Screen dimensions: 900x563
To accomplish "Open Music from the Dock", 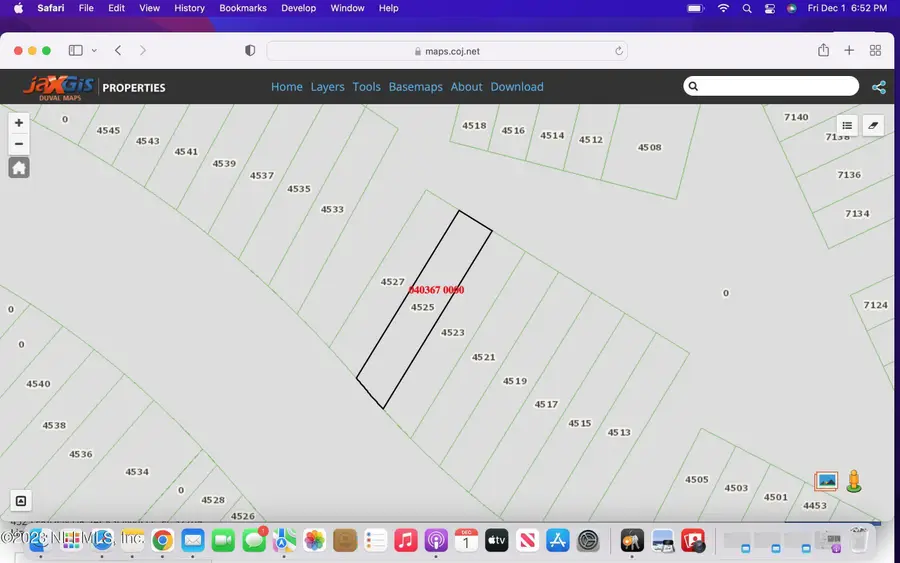I will [x=406, y=540].
